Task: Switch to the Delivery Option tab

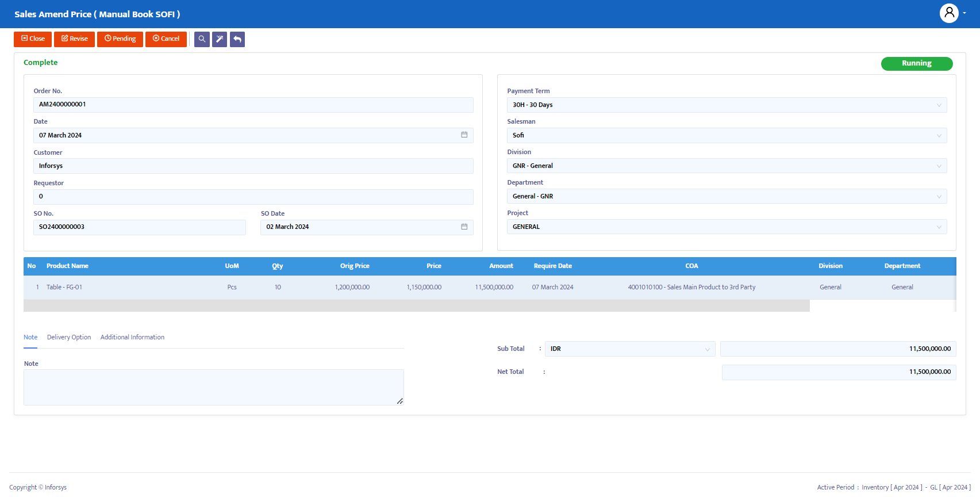Action: [69, 337]
